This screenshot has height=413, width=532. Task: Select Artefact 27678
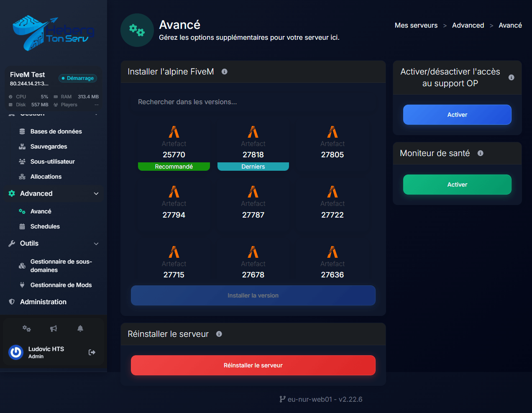253,263
